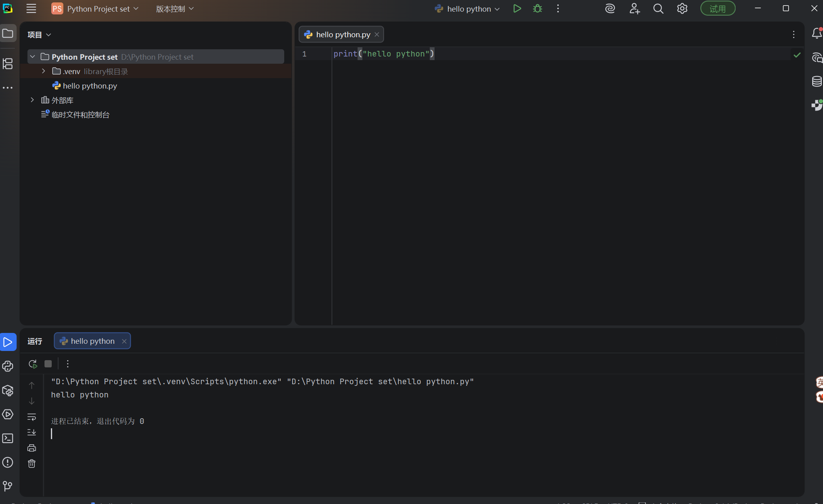This screenshot has width=823, height=504.
Task: Run the hello python configuration
Action: coord(517,8)
